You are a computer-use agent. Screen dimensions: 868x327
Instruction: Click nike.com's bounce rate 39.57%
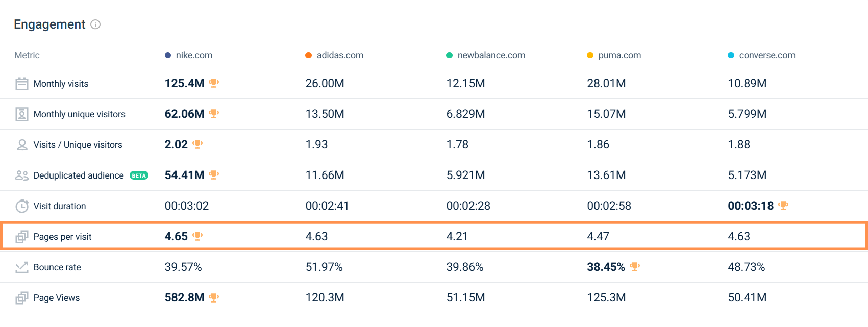point(183,267)
